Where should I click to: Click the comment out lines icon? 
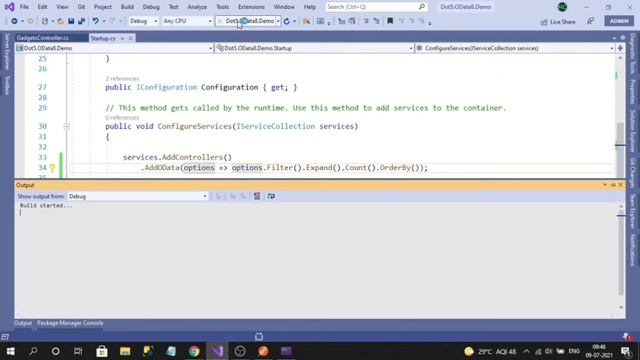(367, 21)
